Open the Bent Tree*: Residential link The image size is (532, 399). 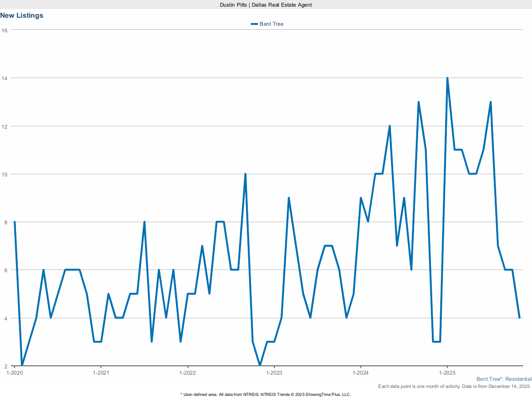504,379
